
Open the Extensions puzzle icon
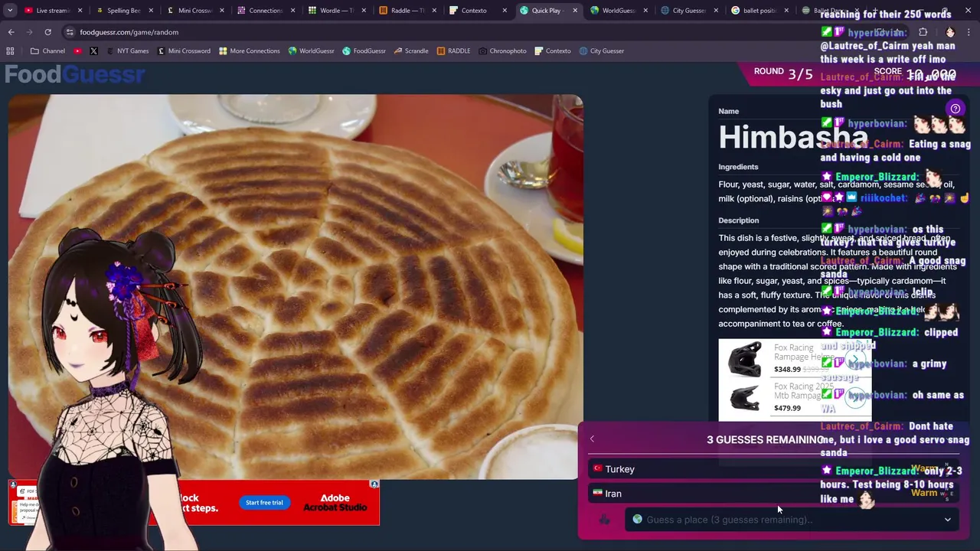click(923, 32)
